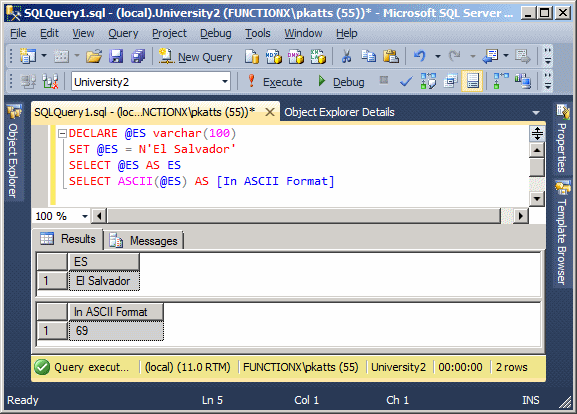Viewport: 577px width, 414px height.
Task: Click the Copy icon in toolbar
Action: pos(368,57)
